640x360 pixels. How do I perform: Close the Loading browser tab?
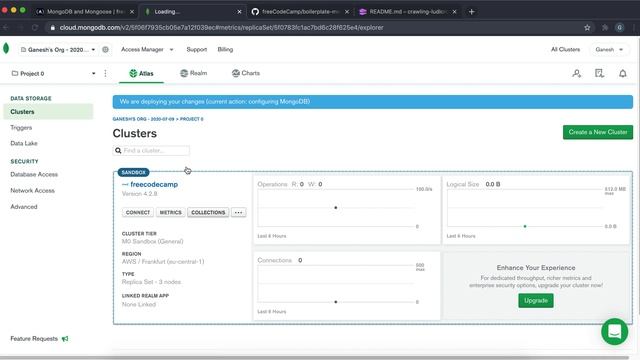239,12
